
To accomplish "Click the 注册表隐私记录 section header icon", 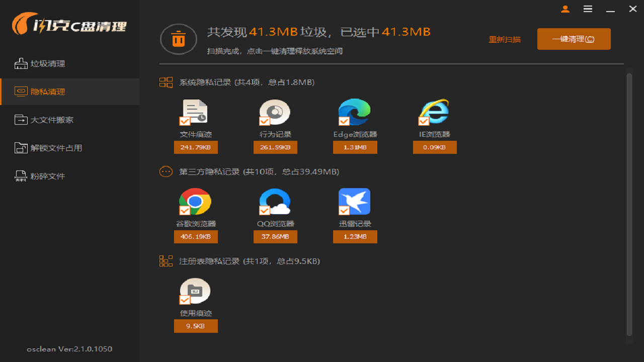I will coord(166,260).
